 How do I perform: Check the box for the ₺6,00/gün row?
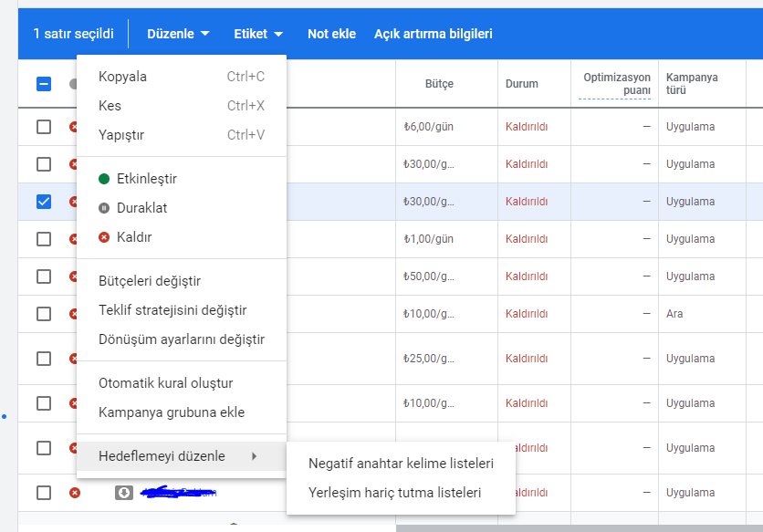coord(44,127)
